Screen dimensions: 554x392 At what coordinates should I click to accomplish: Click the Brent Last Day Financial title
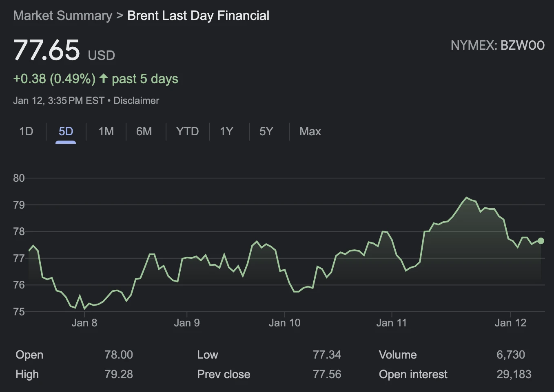[198, 15]
